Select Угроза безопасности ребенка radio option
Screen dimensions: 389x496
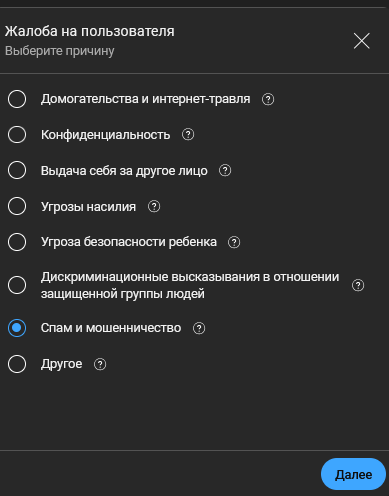pos(17,242)
